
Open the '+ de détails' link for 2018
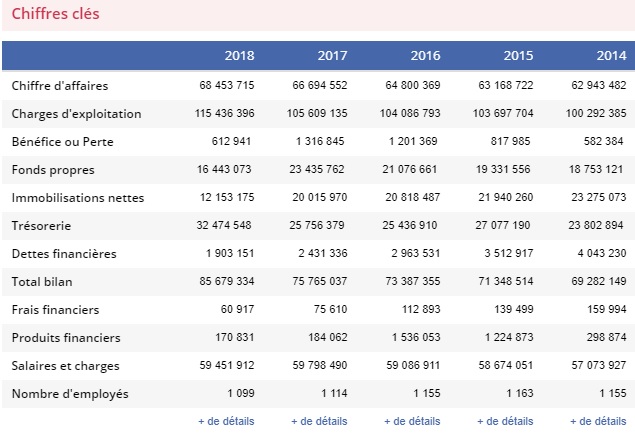pos(226,421)
